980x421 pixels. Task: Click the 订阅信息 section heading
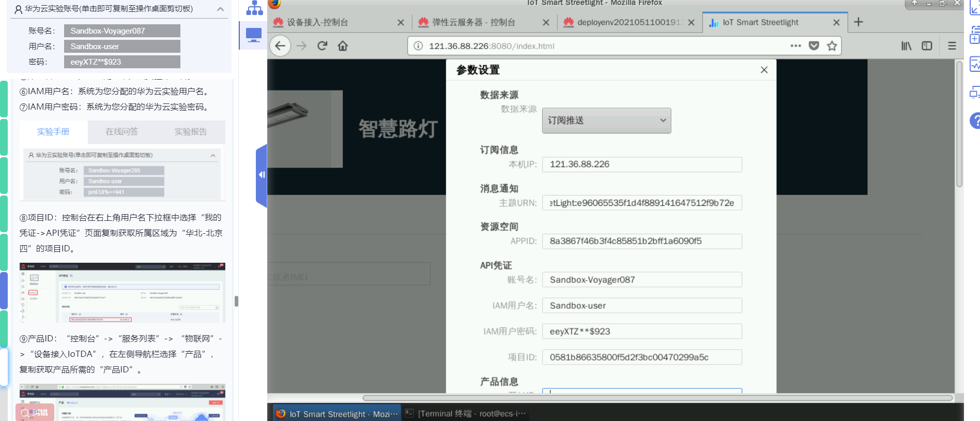pos(499,150)
